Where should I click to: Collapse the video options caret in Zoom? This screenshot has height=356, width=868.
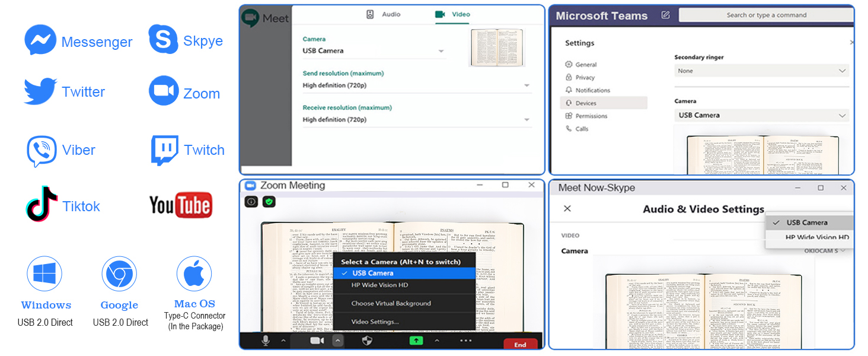(x=337, y=341)
